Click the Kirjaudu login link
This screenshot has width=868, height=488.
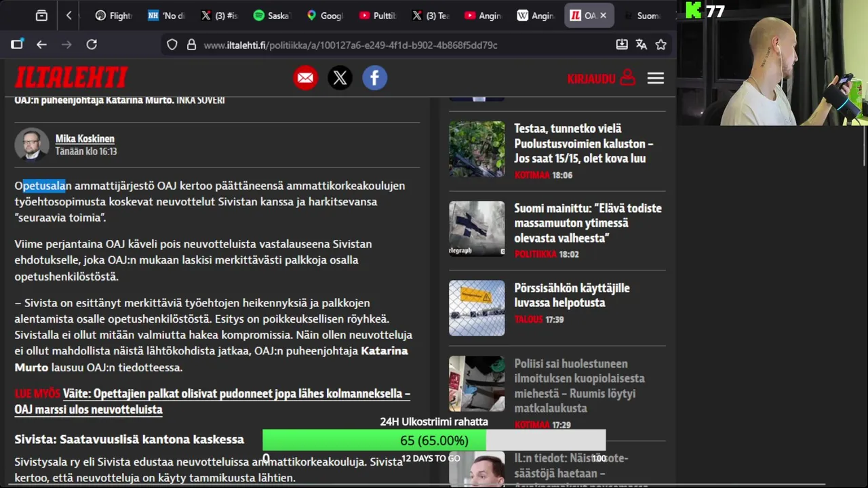tap(601, 78)
